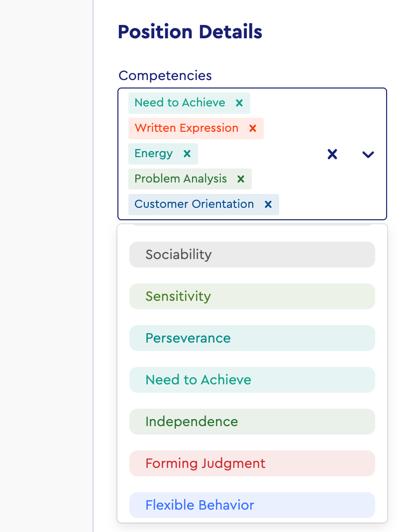Click the Customer Orientation tag label
The width and height of the screenshot is (411, 532).
[x=194, y=204]
